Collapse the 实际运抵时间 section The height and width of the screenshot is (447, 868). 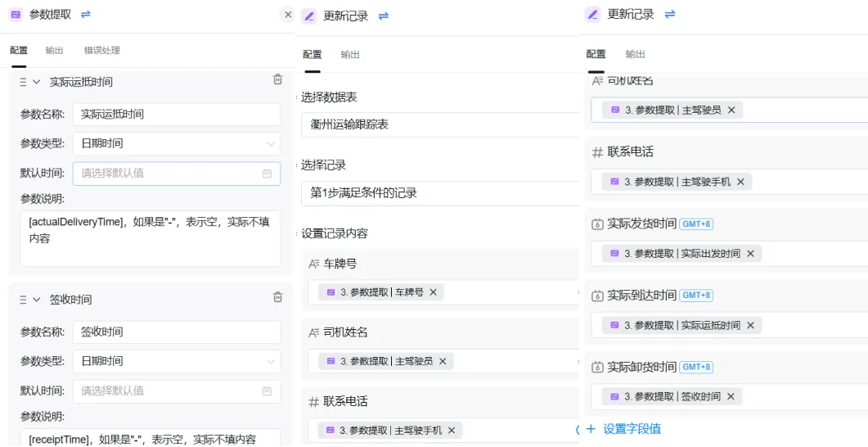[37, 82]
